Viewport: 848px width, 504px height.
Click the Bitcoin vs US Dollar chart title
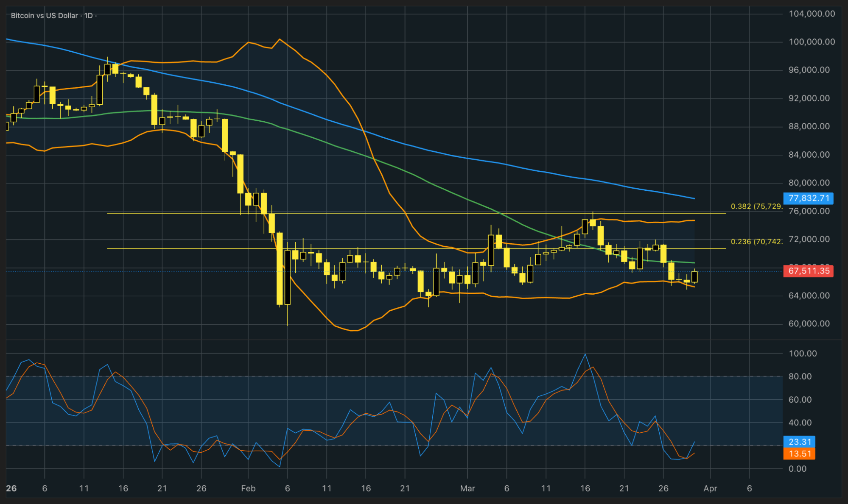point(44,16)
